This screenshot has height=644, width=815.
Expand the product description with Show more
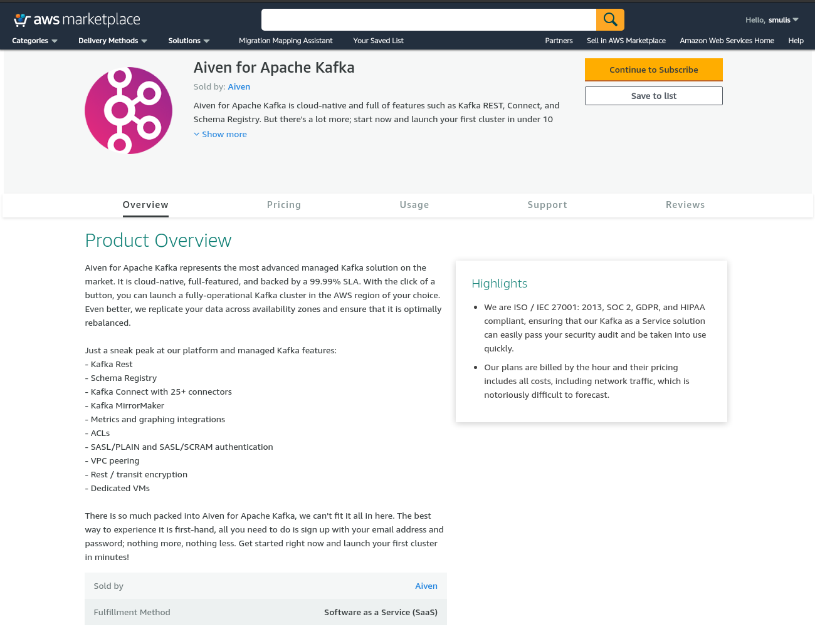click(x=220, y=134)
